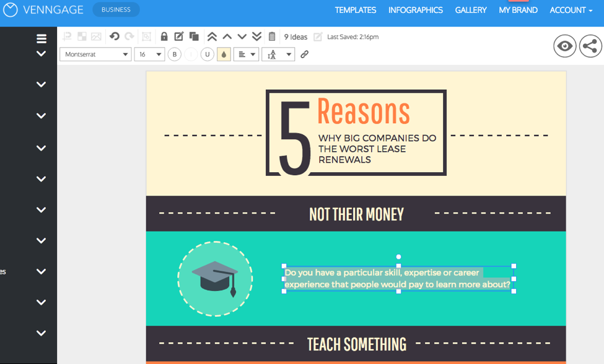Viewport: 604px width, 364px height.
Task: Select the 'Do you have a particular skill' text box
Action: point(398,278)
